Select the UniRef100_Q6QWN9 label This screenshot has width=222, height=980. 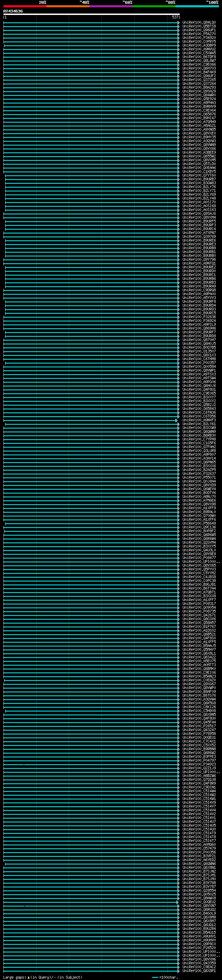199,431
